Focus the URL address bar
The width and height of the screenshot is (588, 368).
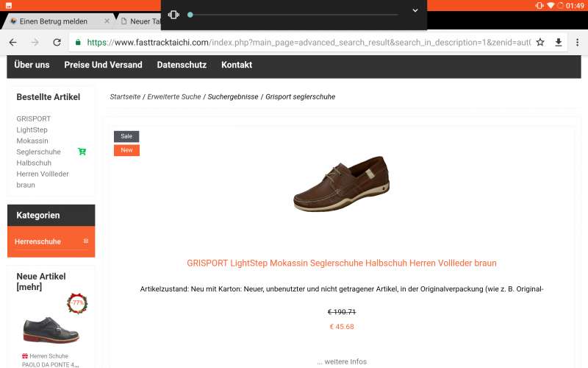(x=308, y=43)
